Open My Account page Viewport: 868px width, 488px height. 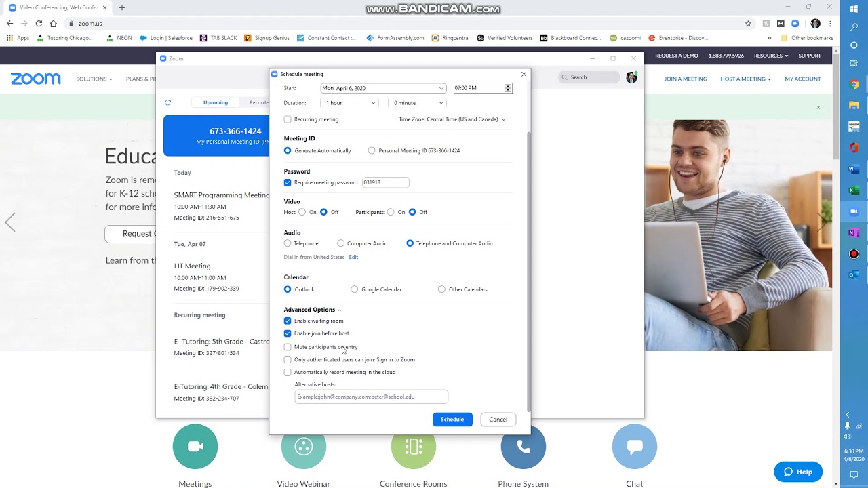803,79
